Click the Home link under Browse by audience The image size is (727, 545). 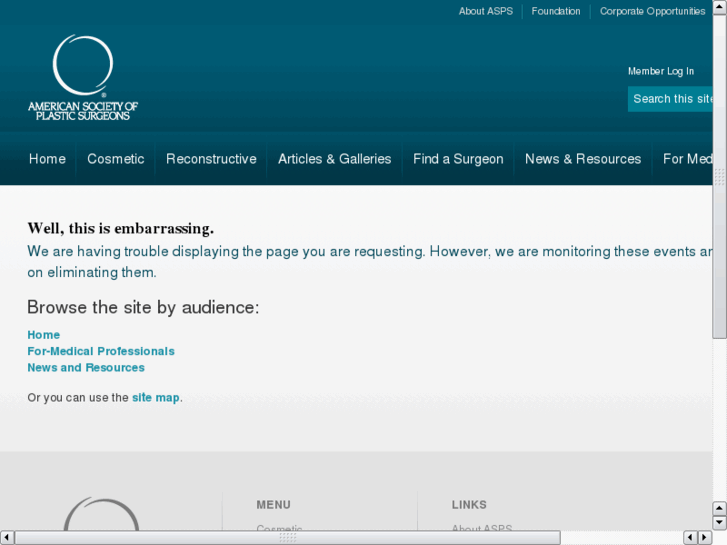pos(44,335)
